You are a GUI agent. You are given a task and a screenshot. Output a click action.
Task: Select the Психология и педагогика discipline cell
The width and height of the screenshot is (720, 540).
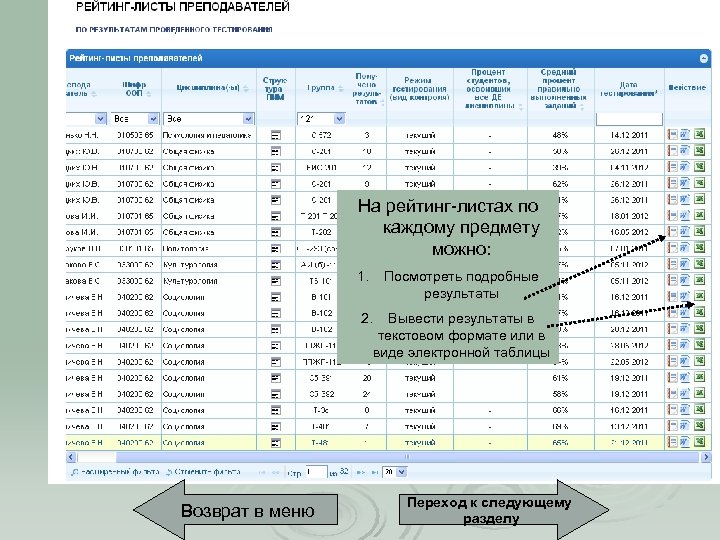click(x=207, y=135)
